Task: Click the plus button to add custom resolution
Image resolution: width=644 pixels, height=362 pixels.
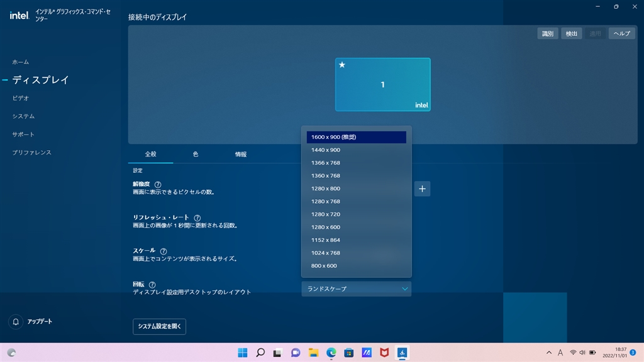Action: pos(422,189)
